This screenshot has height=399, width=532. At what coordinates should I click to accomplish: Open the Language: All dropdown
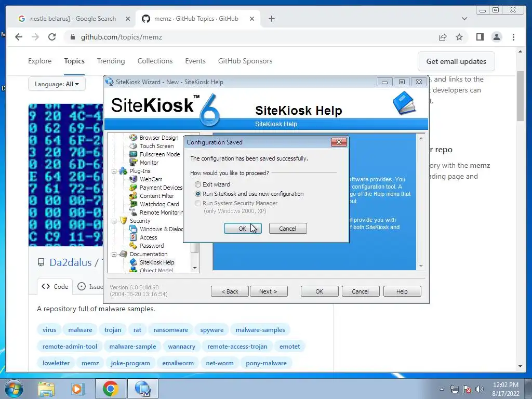pyautogui.click(x=57, y=84)
